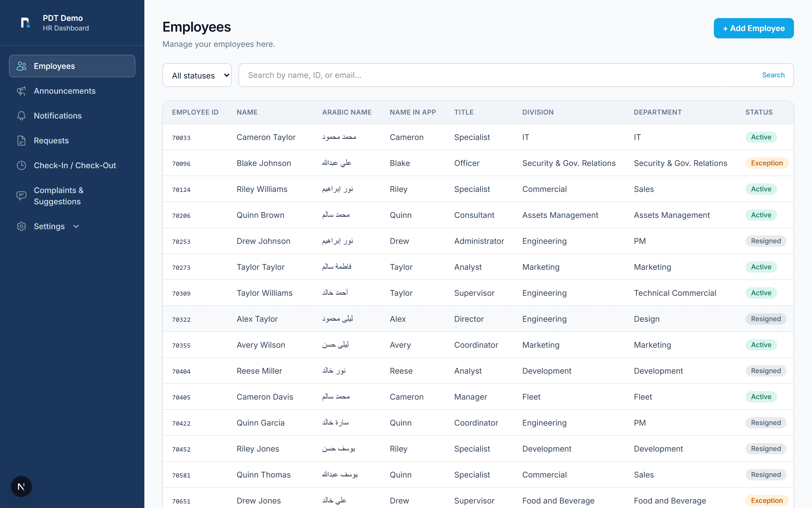Click the Complaints speech bubble icon
The height and width of the screenshot is (508, 812).
pyautogui.click(x=21, y=196)
